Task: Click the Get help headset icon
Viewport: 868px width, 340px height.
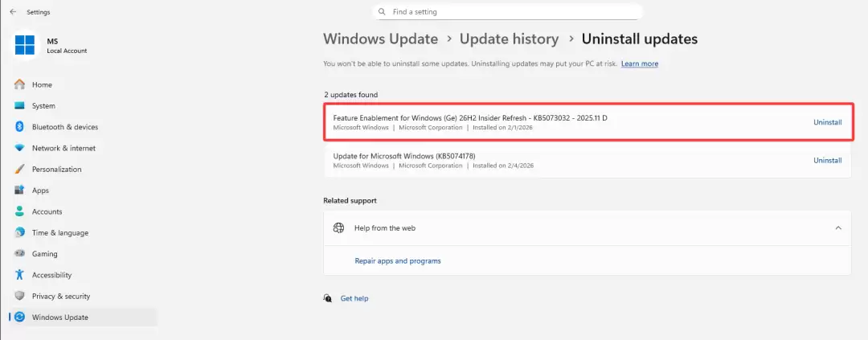Action: point(328,298)
